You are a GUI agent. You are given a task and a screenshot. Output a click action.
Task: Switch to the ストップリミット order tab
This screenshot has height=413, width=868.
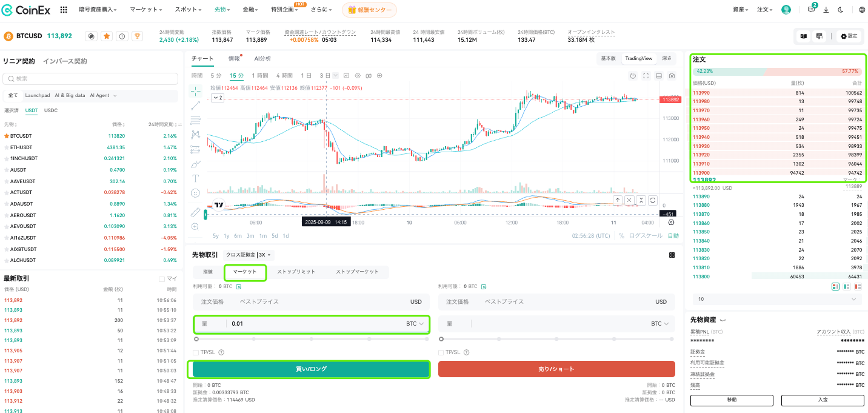[296, 272]
